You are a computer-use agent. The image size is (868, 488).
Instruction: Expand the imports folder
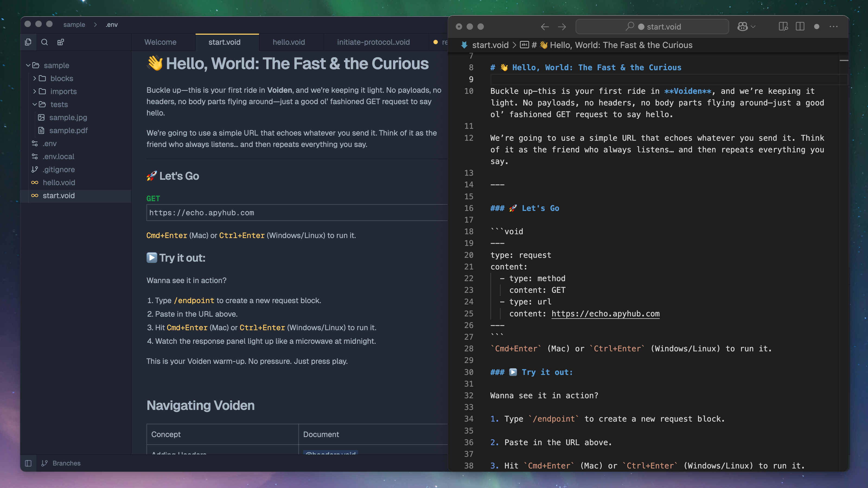[63, 91]
